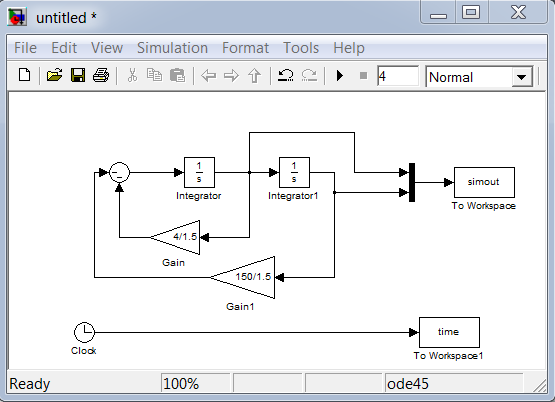Select the Gain block labeled 4/1.5
Image resolution: width=555 pixels, height=402 pixels.
[175, 237]
